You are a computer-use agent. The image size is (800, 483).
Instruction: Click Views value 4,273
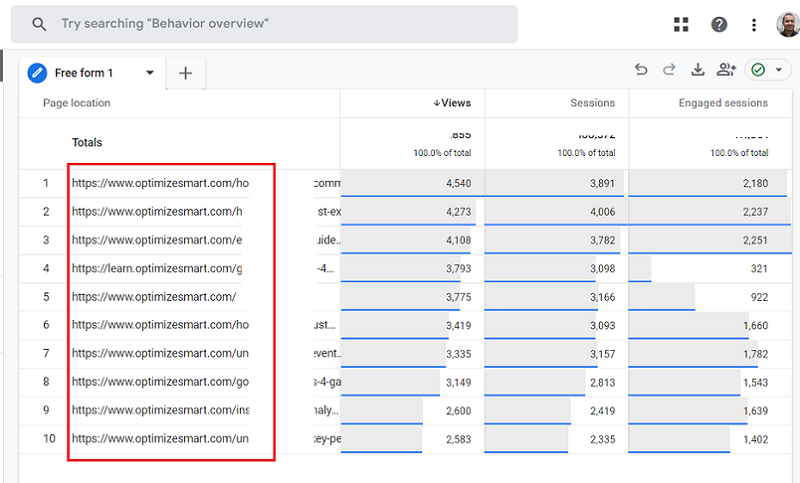(459, 212)
